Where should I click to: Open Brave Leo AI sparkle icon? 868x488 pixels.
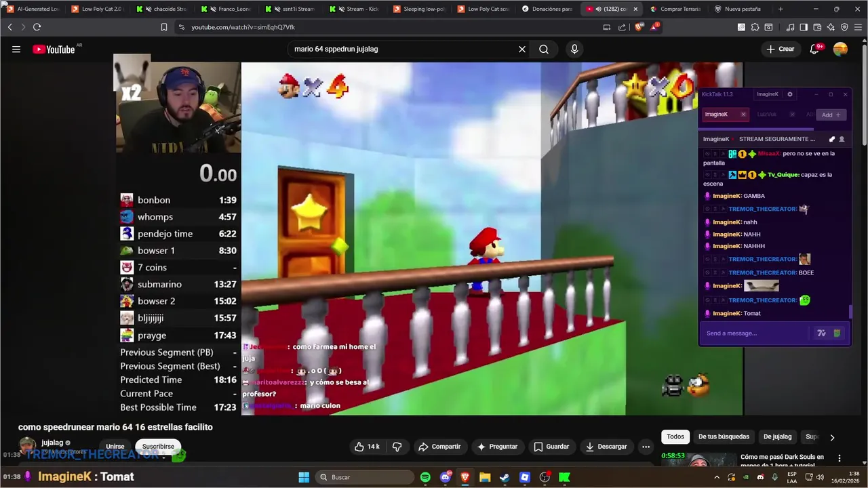point(831,27)
